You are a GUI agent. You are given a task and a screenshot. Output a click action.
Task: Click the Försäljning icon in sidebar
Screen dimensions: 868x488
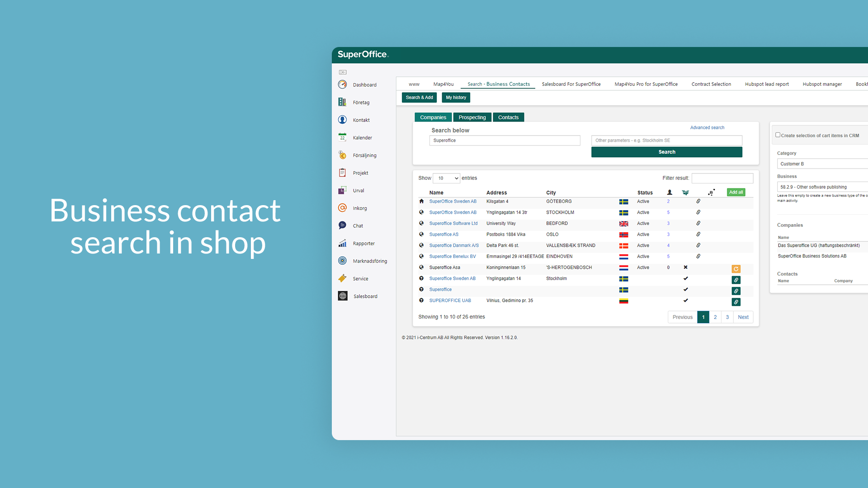(x=344, y=155)
